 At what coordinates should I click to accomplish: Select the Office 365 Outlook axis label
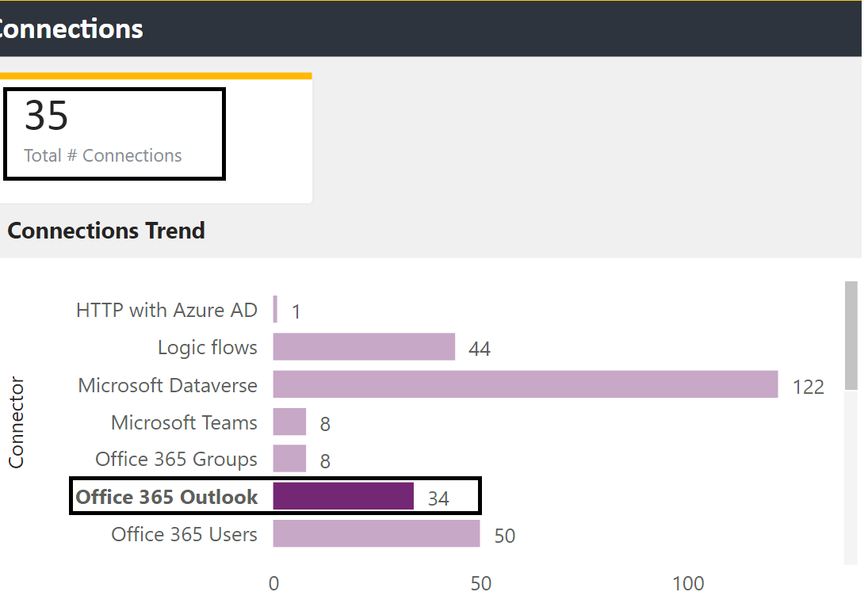coord(166,497)
